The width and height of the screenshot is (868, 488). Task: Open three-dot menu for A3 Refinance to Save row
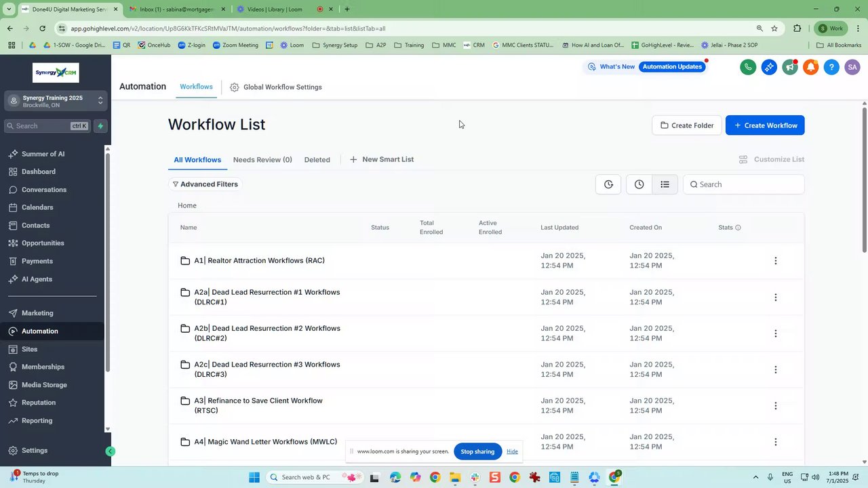pos(776,405)
